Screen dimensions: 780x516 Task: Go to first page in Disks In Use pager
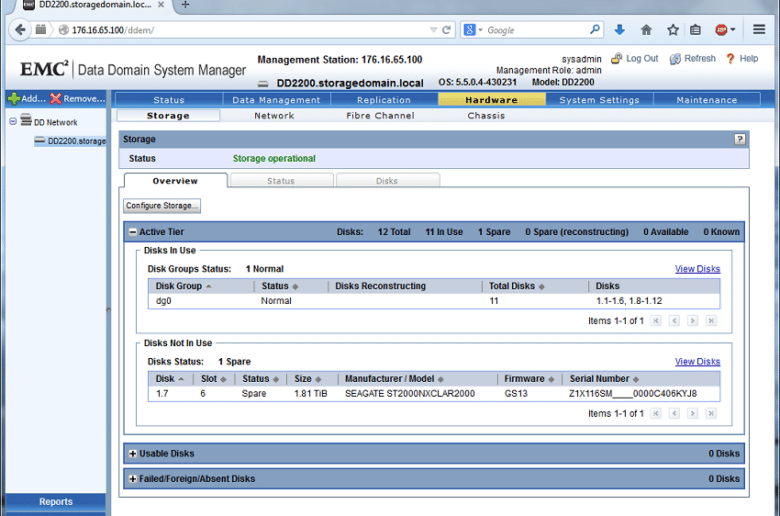[x=656, y=320]
